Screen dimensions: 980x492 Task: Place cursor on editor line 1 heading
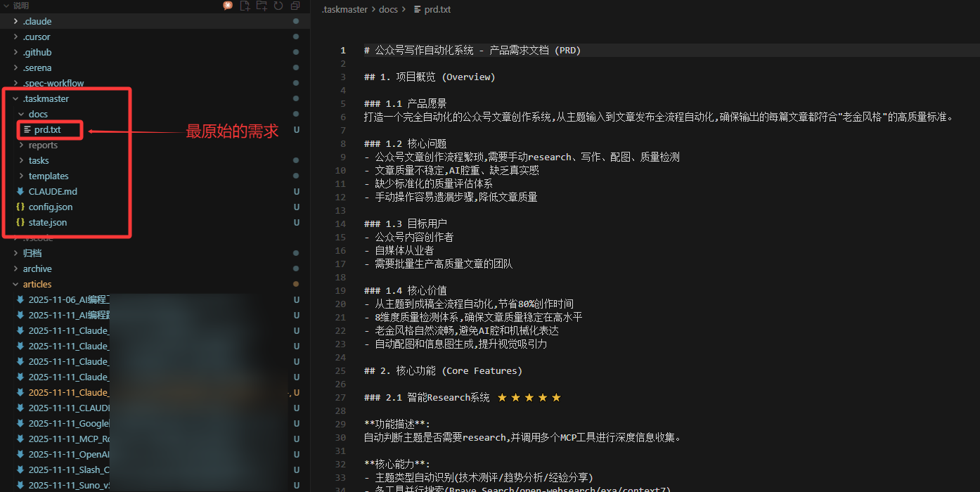click(x=472, y=50)
